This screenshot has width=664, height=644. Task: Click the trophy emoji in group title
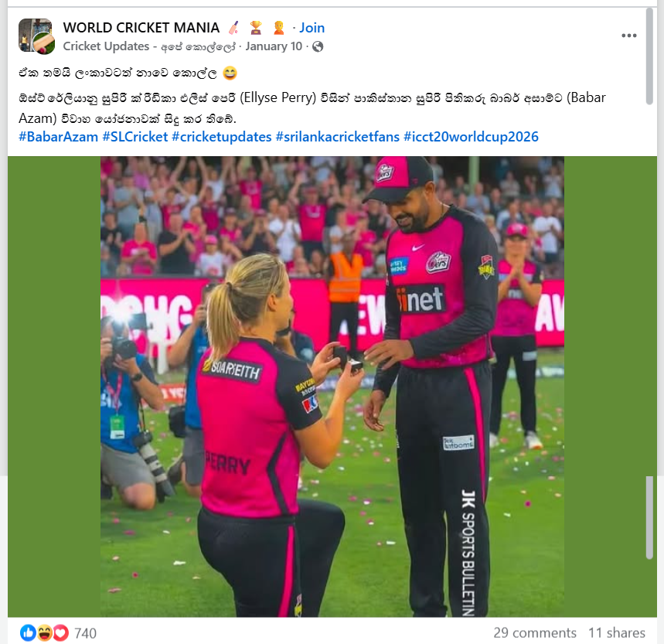tap(256, 28)
